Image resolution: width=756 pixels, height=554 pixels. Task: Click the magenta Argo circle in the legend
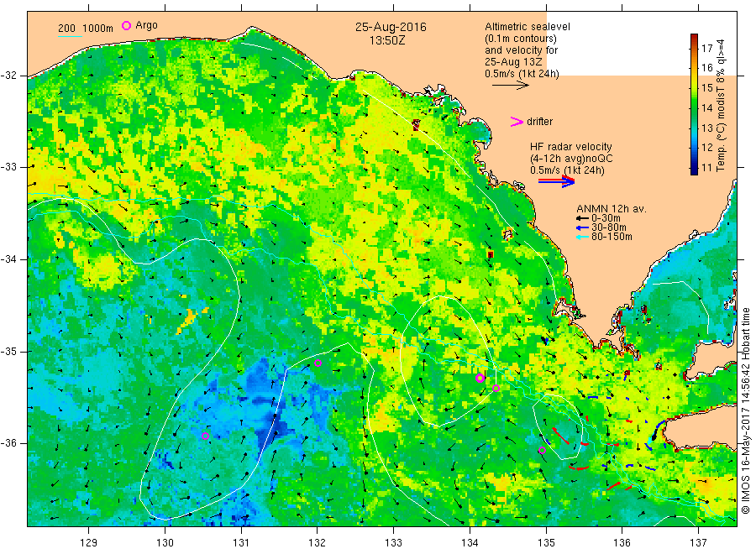pos(126,25)
